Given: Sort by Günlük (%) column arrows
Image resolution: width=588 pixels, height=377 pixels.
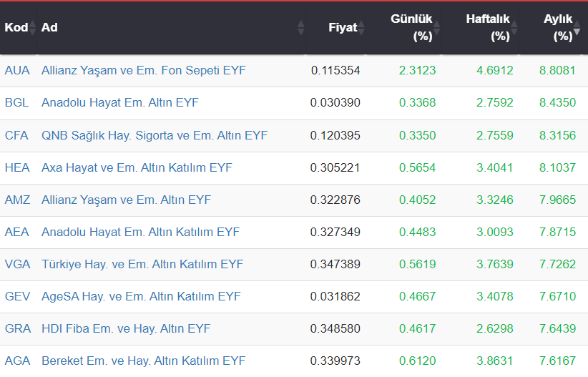Looking at the screenshot, I should [437, 27].
